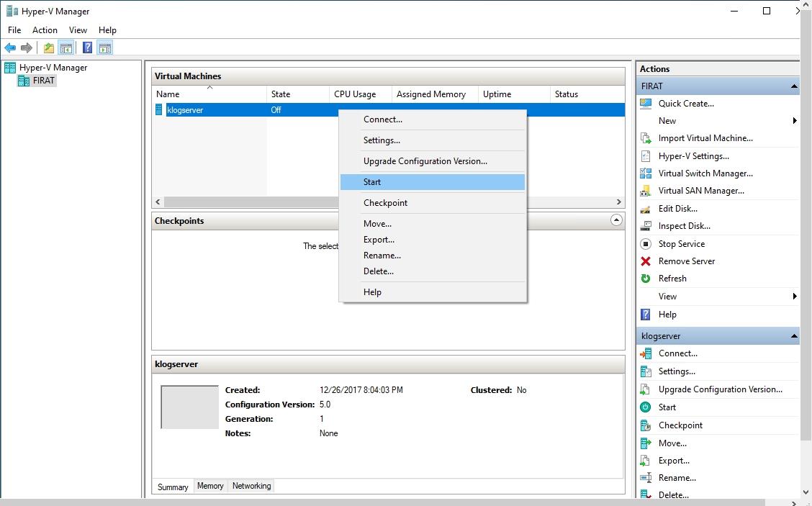812x506 pixels.
Task: Switch to the Memory tab
Action: (x=210, y=486)
